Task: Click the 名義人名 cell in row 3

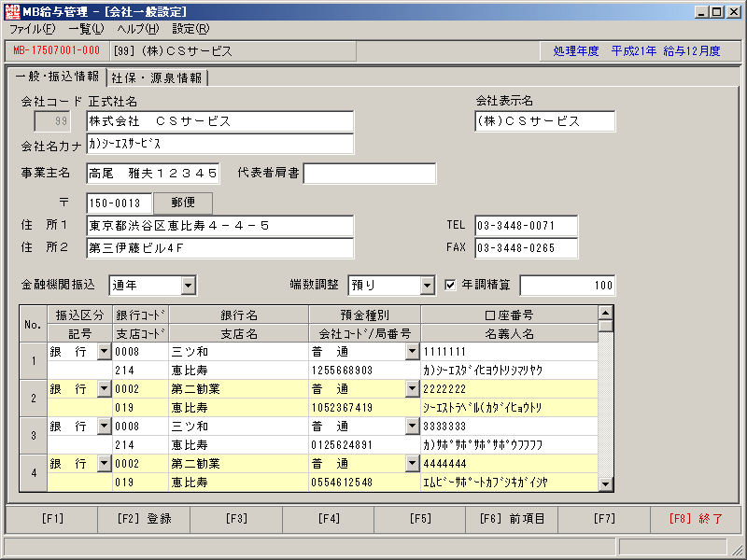Action: (x=509, y=445)
